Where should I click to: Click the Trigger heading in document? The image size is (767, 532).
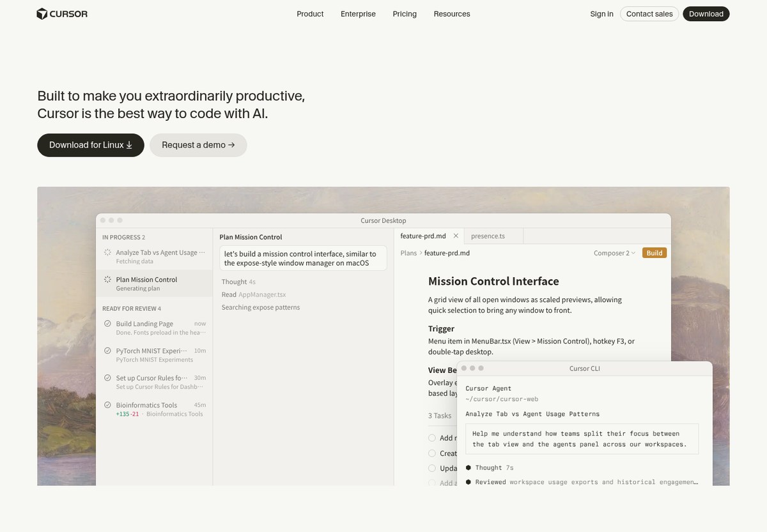[x=441, y=328]
